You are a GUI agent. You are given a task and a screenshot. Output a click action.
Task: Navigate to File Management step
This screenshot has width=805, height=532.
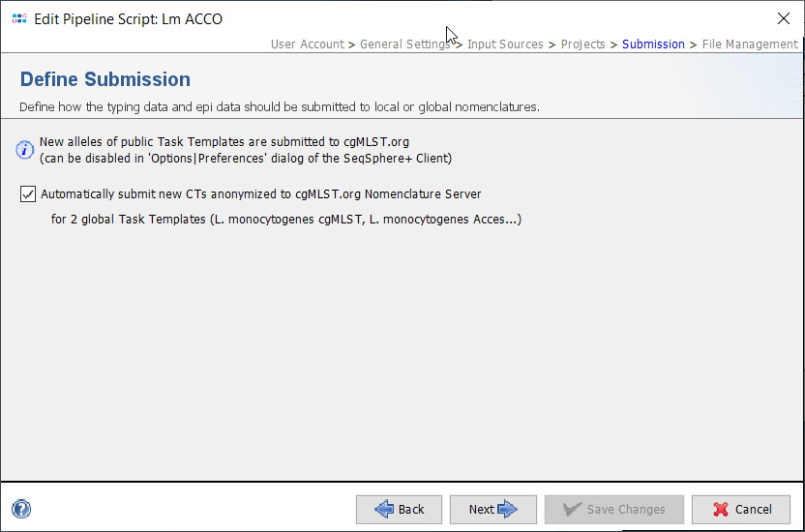point(750,44)
